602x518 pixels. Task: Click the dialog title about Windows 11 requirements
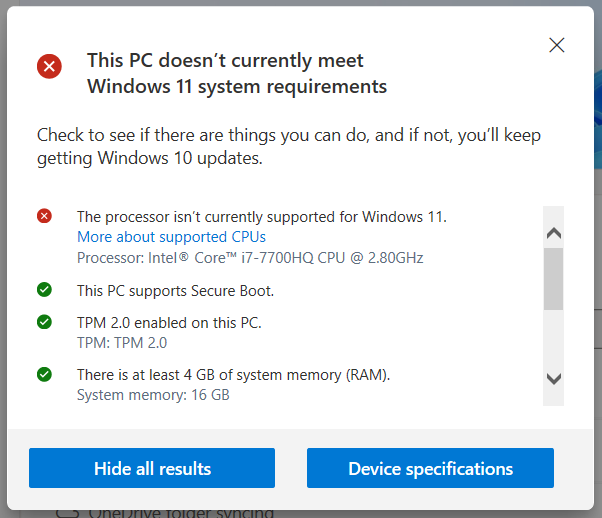click(x=237, y=73)
